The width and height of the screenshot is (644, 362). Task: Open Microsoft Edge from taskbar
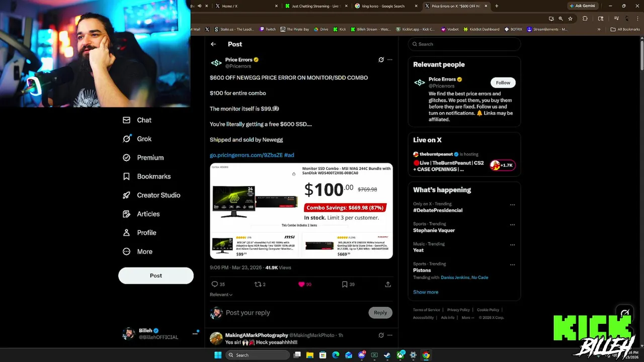tap(336, 355)
